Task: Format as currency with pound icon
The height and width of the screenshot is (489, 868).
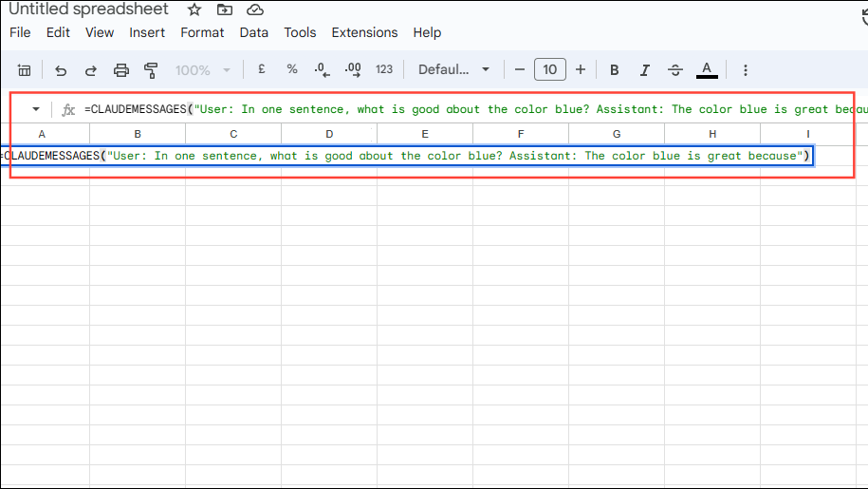Action: (262, 69)
